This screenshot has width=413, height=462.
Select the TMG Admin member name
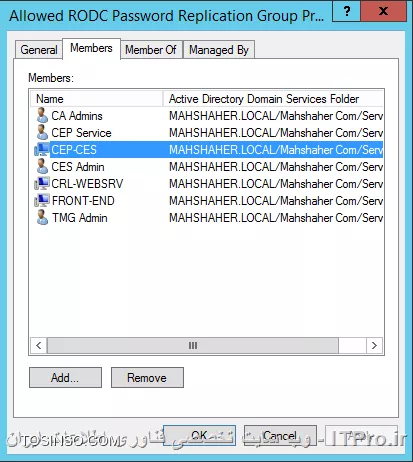80,218
